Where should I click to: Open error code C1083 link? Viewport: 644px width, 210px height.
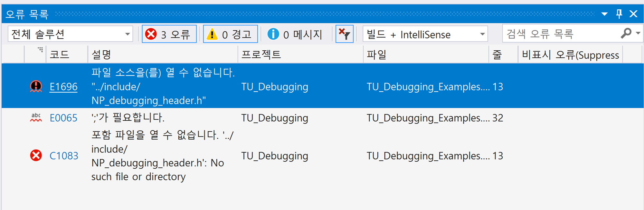click(64, 156)
